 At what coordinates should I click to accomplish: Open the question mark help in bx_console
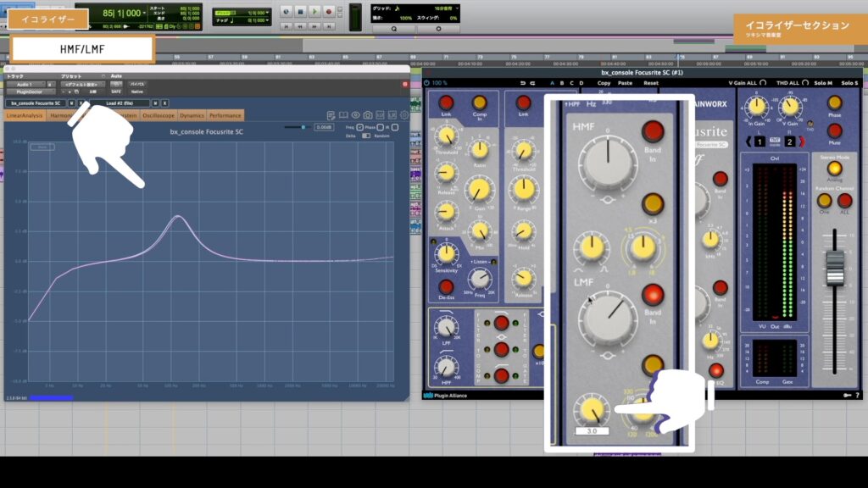[x=858, y=395]
